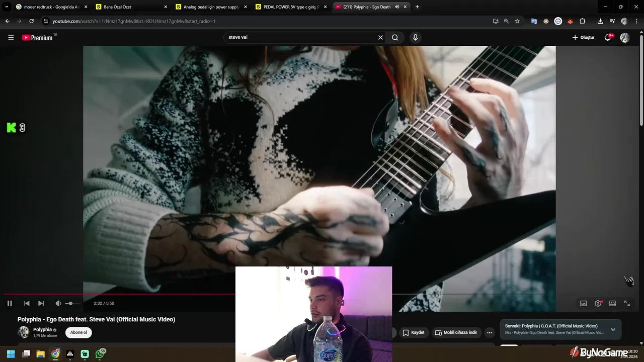Click the Oluştur create button
644x362 pixels.
[583, 38]
